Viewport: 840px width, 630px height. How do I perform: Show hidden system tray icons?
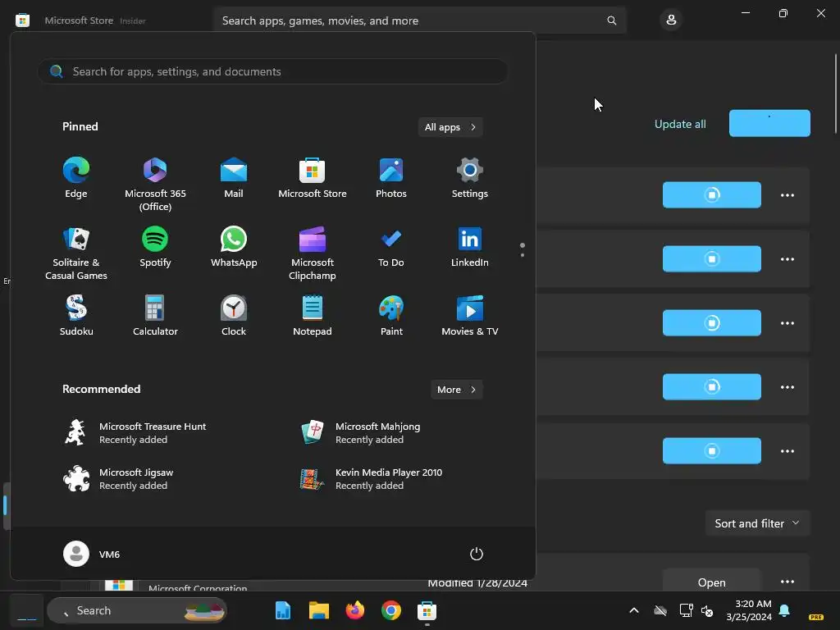coord(634,610)
